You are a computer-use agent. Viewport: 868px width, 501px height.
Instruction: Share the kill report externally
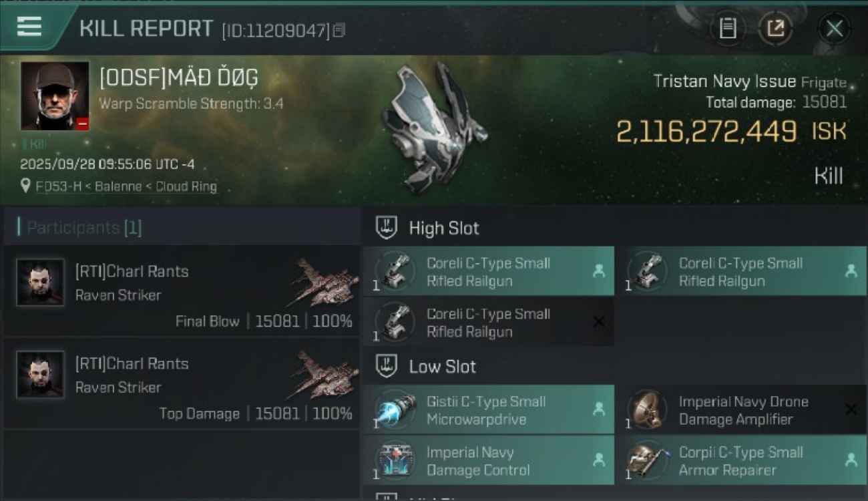pos(775,28)
